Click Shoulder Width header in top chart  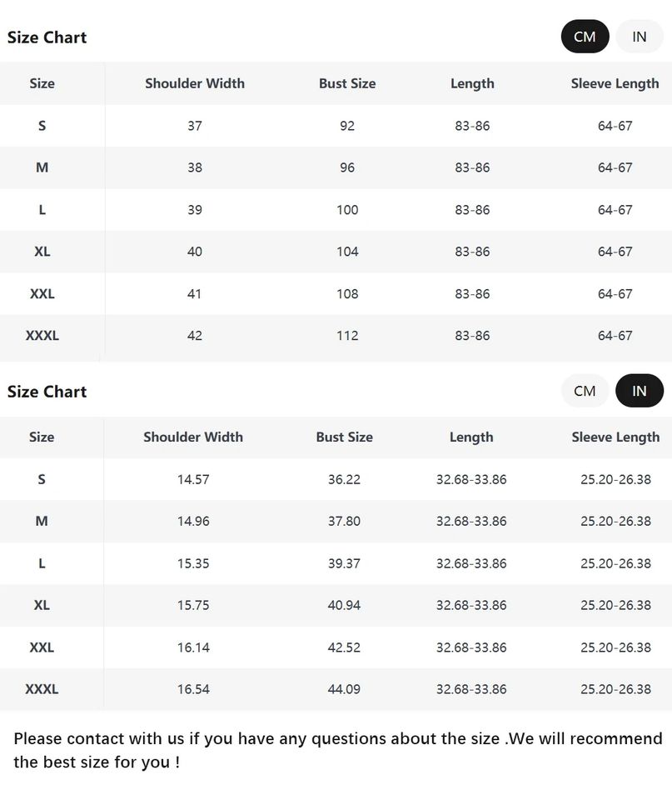(195, 83)
